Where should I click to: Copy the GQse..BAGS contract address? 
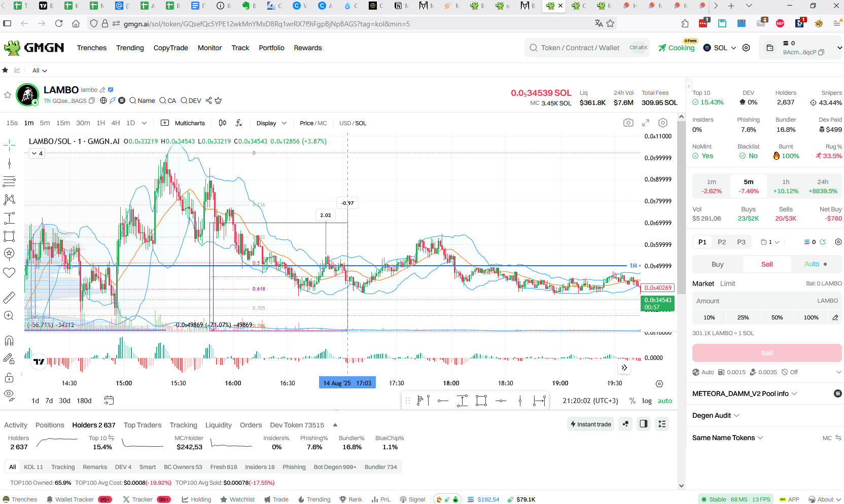pyautogui.click(x=92, y=100)
